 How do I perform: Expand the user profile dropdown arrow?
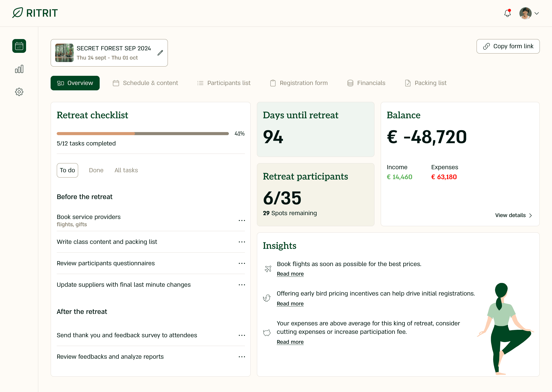point(537,14)
